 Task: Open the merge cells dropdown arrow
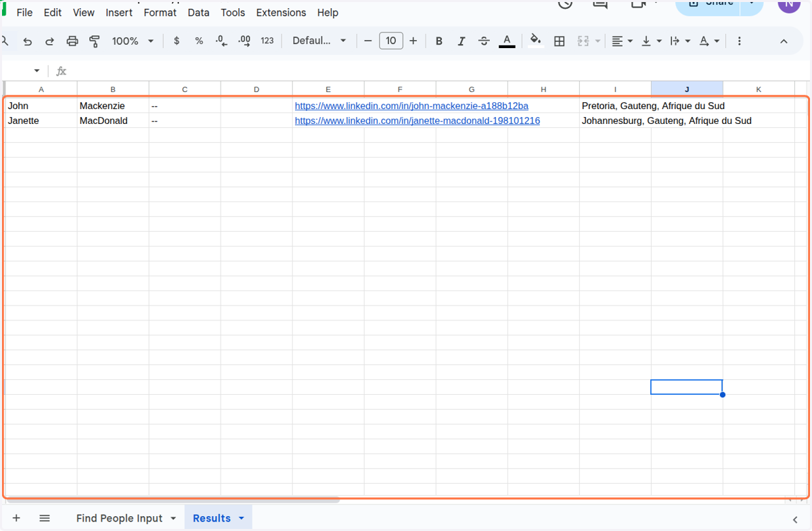598,41
